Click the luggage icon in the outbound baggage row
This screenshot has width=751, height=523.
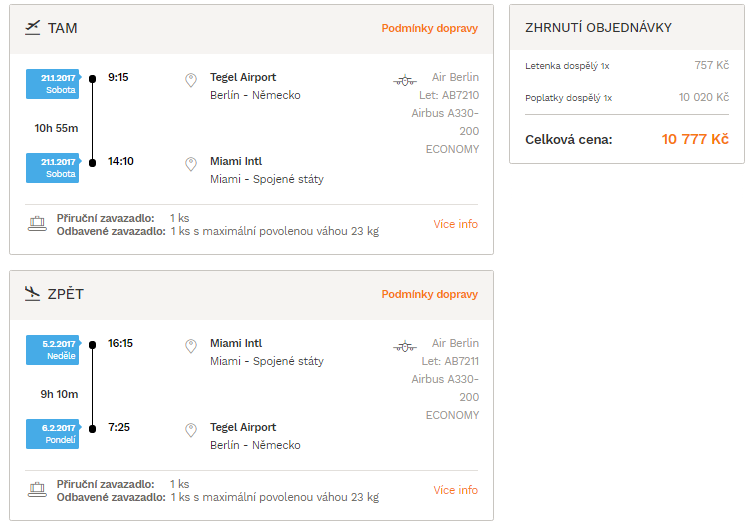pos(37,224)
